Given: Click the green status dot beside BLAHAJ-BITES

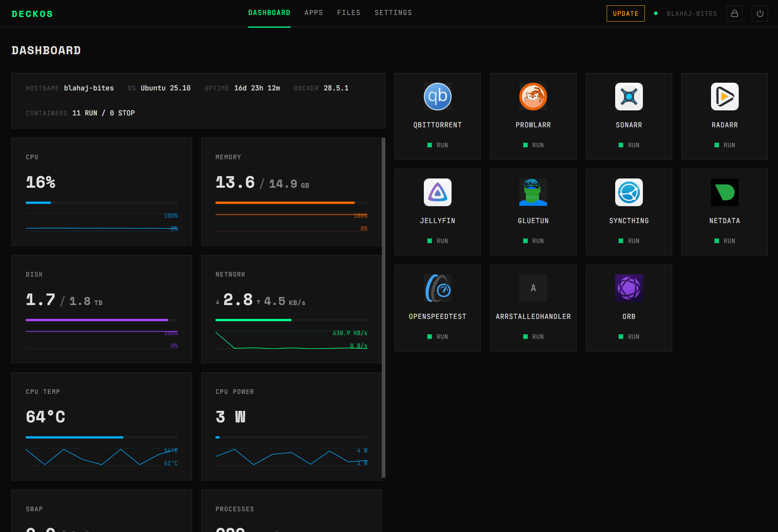Looking at the screenshot, I should click(x=656, y=13).
